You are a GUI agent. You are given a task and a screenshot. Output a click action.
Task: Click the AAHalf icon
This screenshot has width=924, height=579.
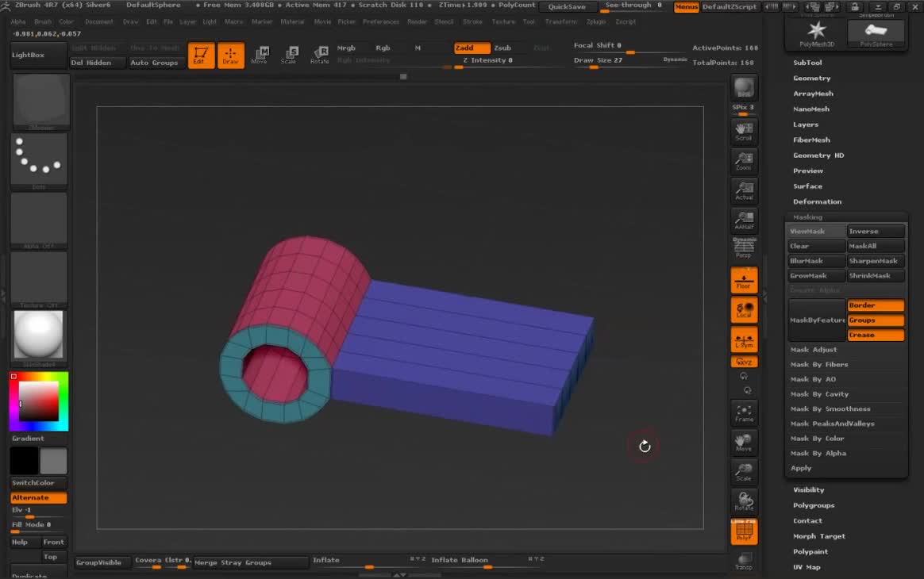coord(745,220)
